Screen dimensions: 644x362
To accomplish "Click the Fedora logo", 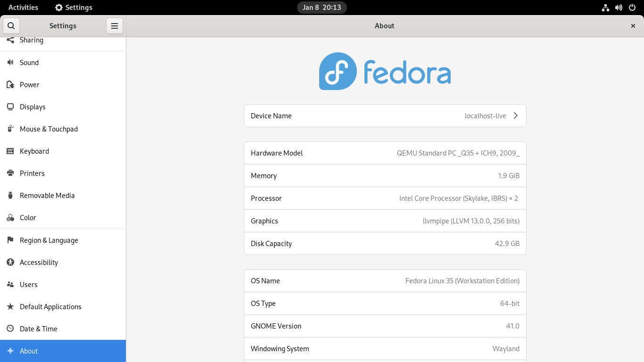I will tap(385, 71).
